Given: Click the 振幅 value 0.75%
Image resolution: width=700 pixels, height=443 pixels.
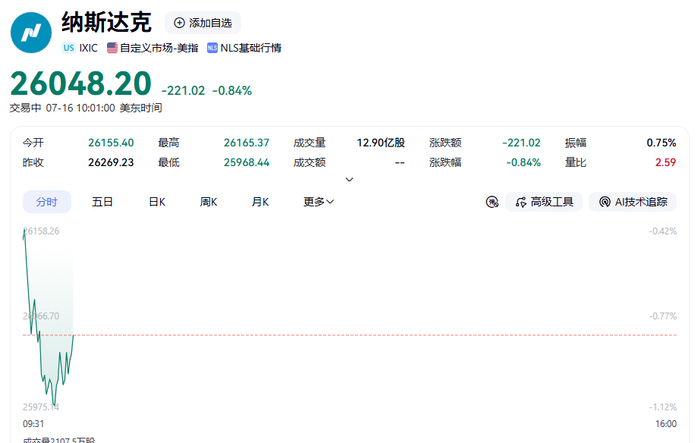Looking at the screenshot, I should pyautogui.click(x=661, y=143).
